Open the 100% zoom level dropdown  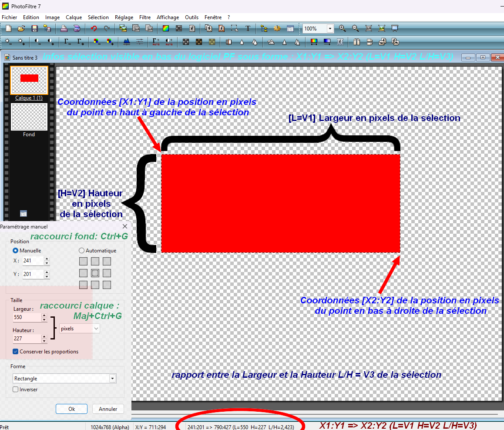pos(330,29)
